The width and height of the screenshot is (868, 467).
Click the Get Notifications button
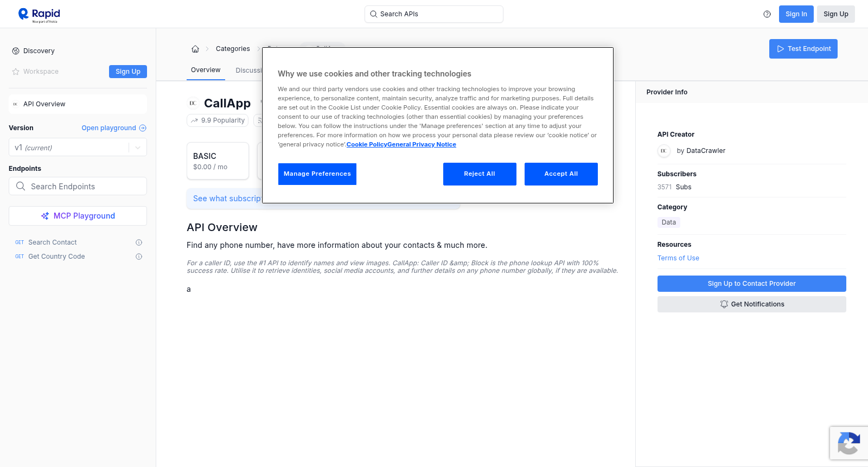pyautogui.click(x=752, y=304)
